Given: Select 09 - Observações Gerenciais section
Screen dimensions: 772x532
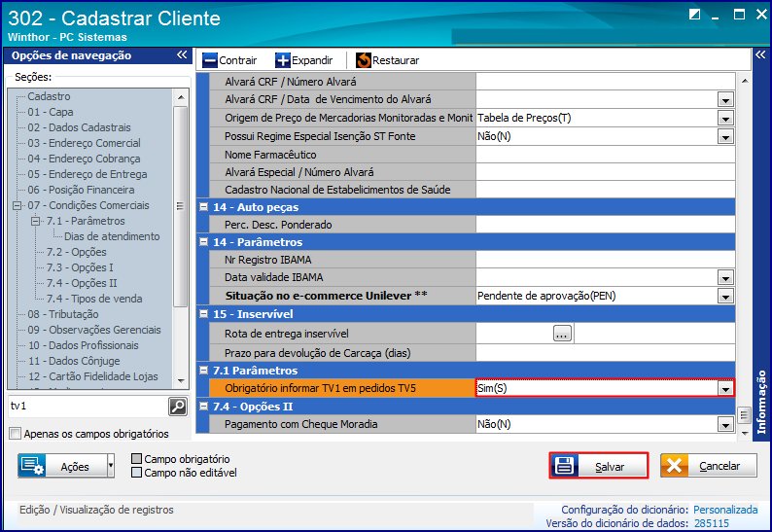Looking at the screenshot, I should pyautogui.click(x=94, y=330).
